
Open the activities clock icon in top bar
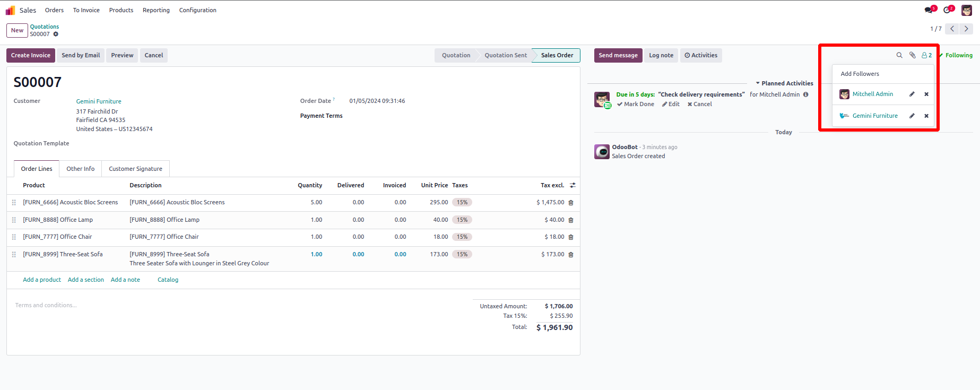948,10
